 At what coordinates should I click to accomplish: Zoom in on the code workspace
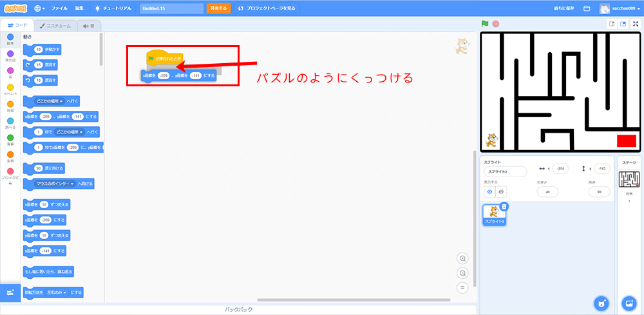coord(462,258)
